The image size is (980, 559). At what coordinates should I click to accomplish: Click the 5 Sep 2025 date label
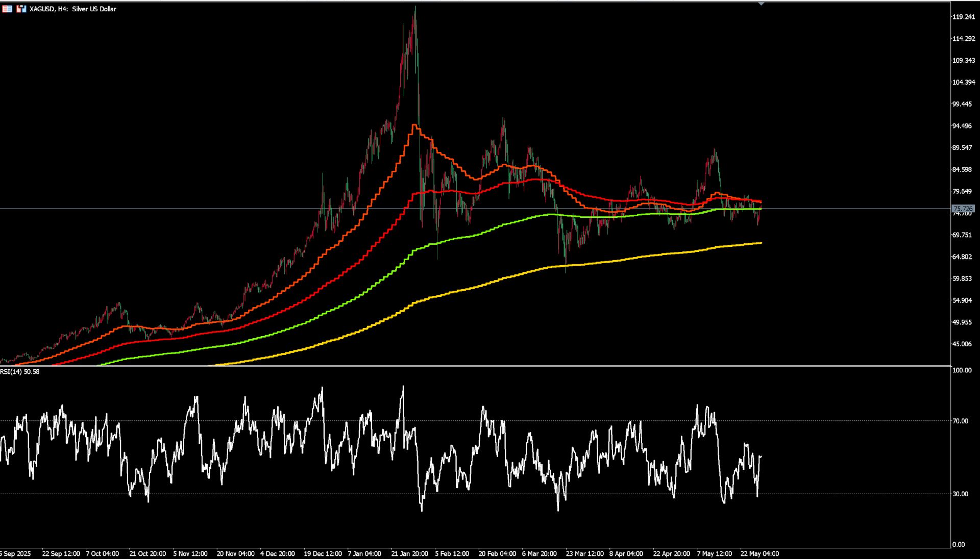(15, 553)
